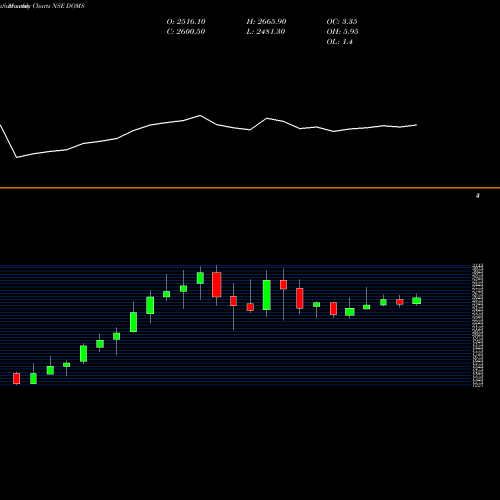Select the close value "C: 2600.50"
500x500 pixels.
pos(186,32)
